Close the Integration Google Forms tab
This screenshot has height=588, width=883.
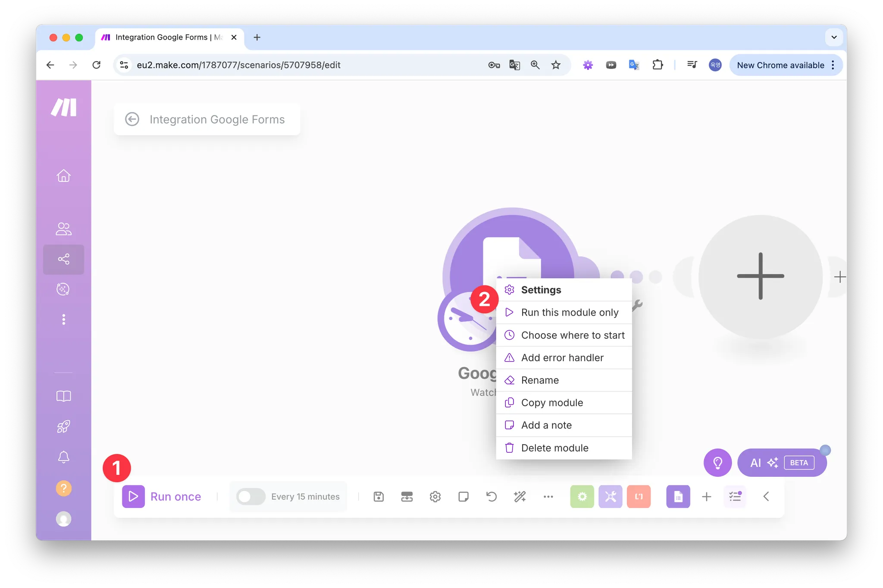point(234,38)
